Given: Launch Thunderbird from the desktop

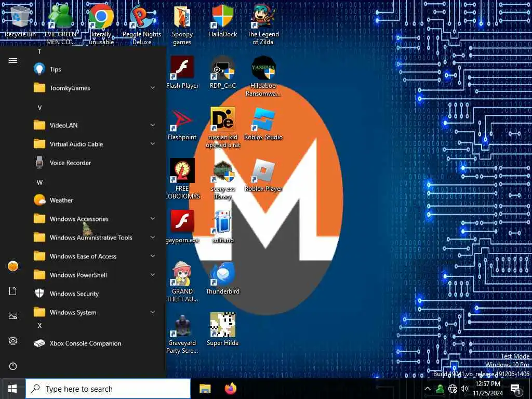Looking at the screenshot, I should tap(222, 278).
